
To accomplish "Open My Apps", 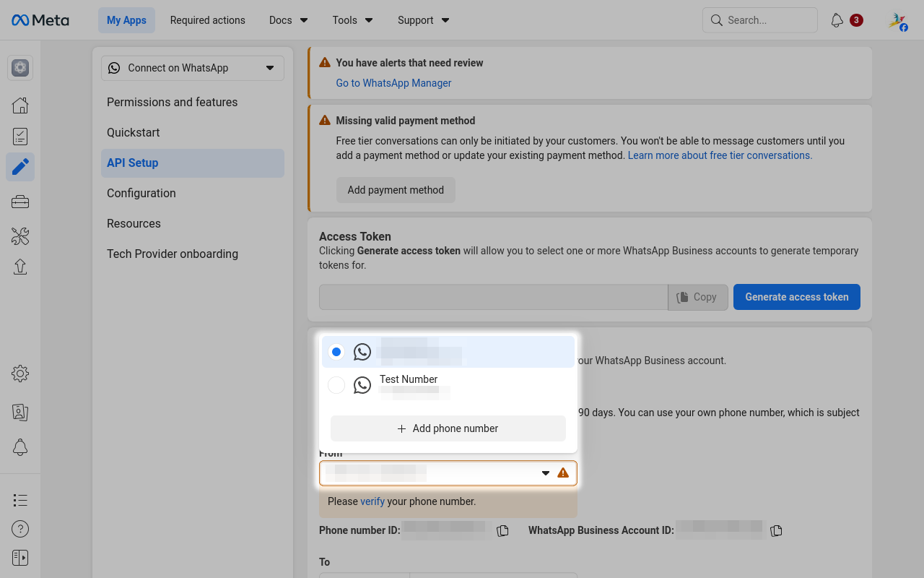I will pyautogui.click(x=126, y=20).
